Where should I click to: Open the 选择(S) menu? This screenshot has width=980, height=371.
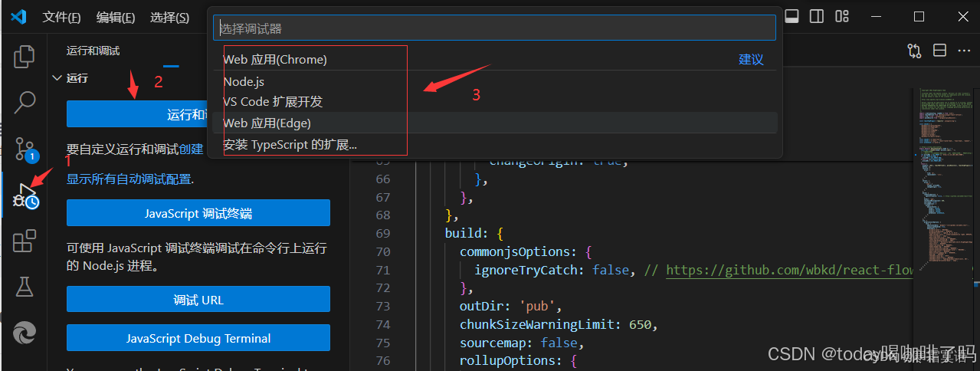point(169,17)
